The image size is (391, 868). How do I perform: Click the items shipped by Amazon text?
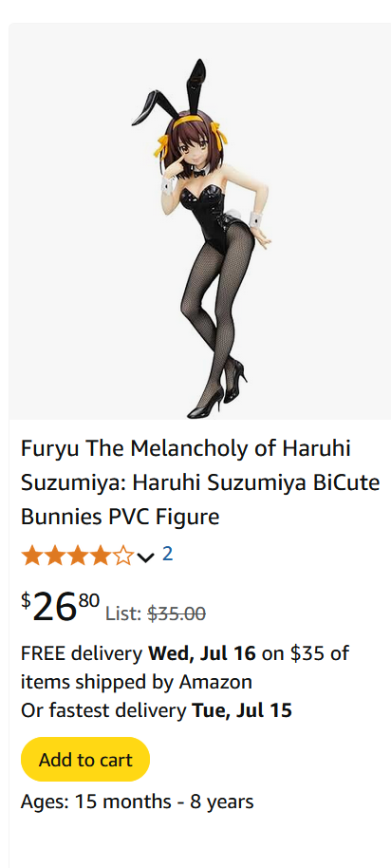(x=137, y=682)
